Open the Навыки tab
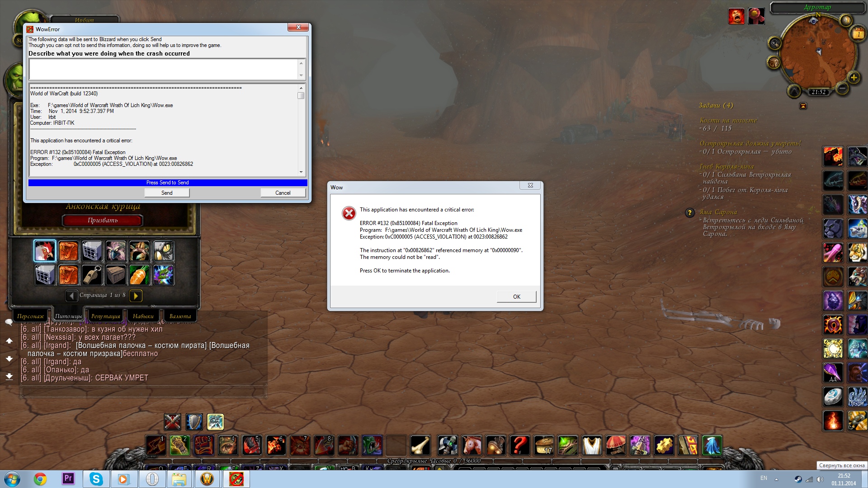Image resolution: width=868 pixels, height=488 pixels. (x=143, y=316)
